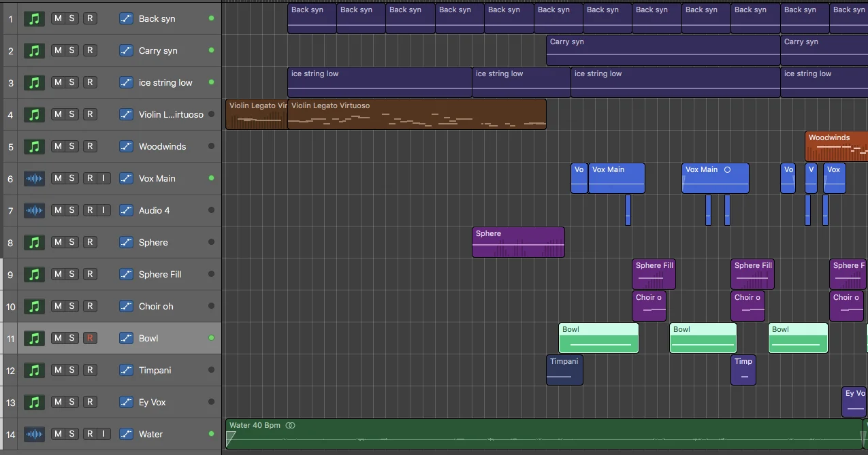Screen dimensions: 868x455
Task: Click the Audio 4 waveform track icon
Action: pos(34,210)
